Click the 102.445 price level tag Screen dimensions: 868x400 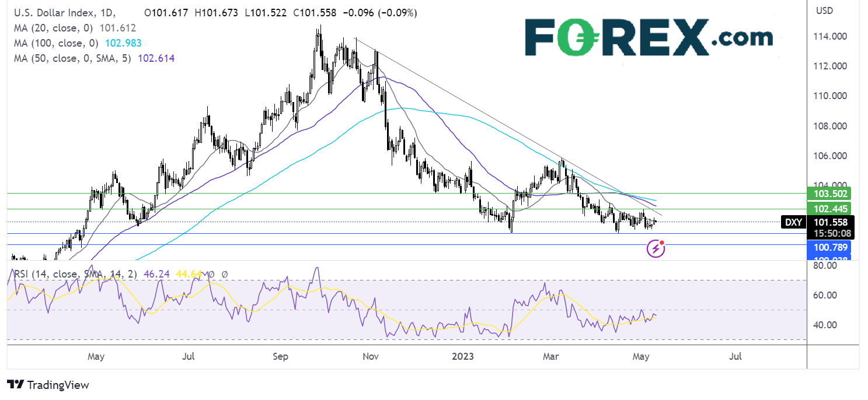[x=829, y=209]
